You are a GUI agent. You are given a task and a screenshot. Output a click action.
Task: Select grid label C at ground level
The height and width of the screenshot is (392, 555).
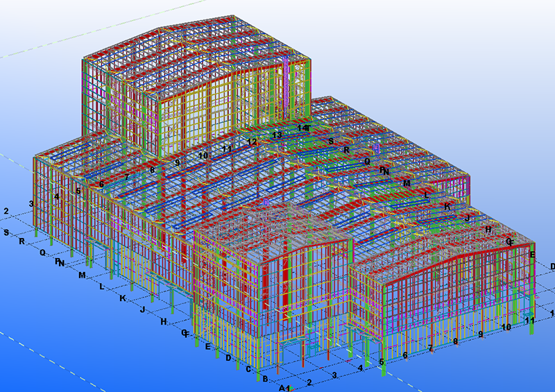pos(248,368)
